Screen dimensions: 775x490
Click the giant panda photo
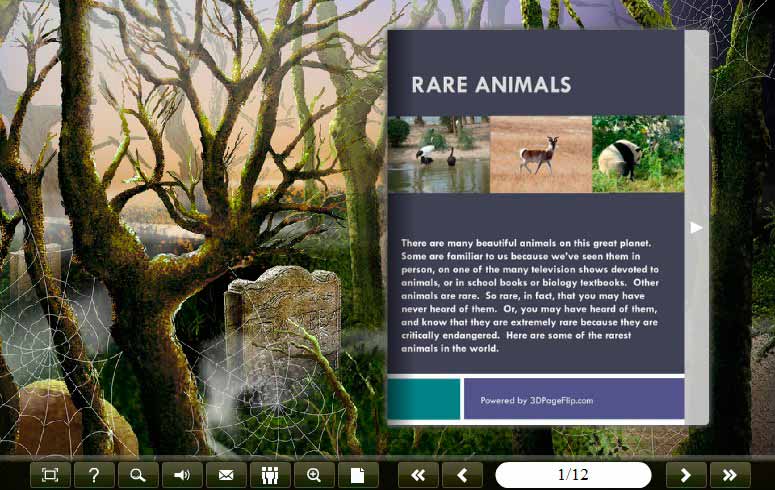pos(638,154)
